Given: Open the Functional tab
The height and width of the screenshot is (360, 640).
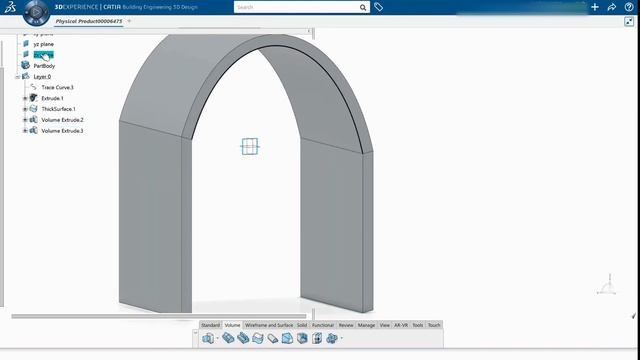Looking at the screenshot, I should coord(323,325).
